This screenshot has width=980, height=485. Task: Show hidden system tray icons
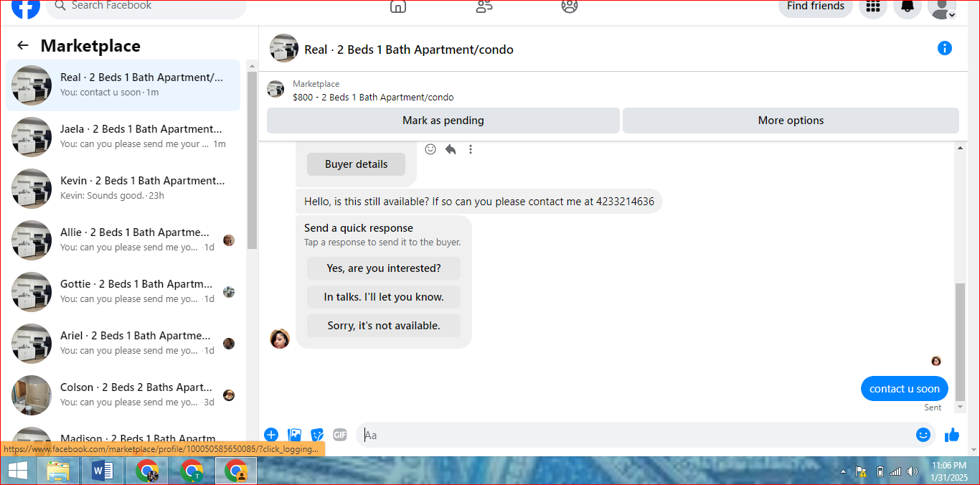(843, 472)
